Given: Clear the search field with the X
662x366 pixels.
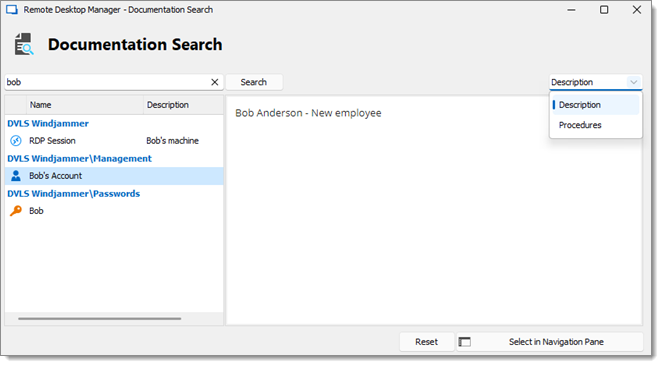Looking at the screenshot, I should tap(214, 82).
